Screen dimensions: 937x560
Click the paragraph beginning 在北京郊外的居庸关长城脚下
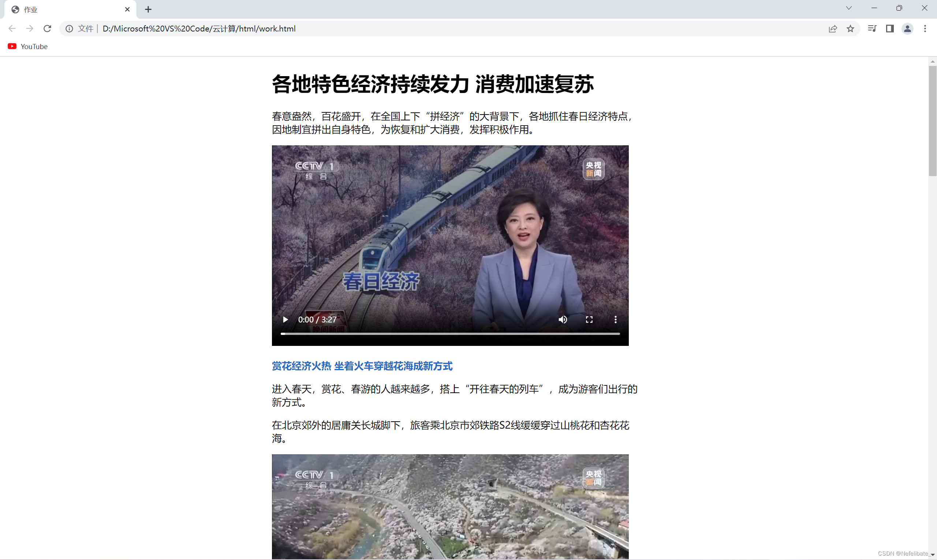coord(451,432)
